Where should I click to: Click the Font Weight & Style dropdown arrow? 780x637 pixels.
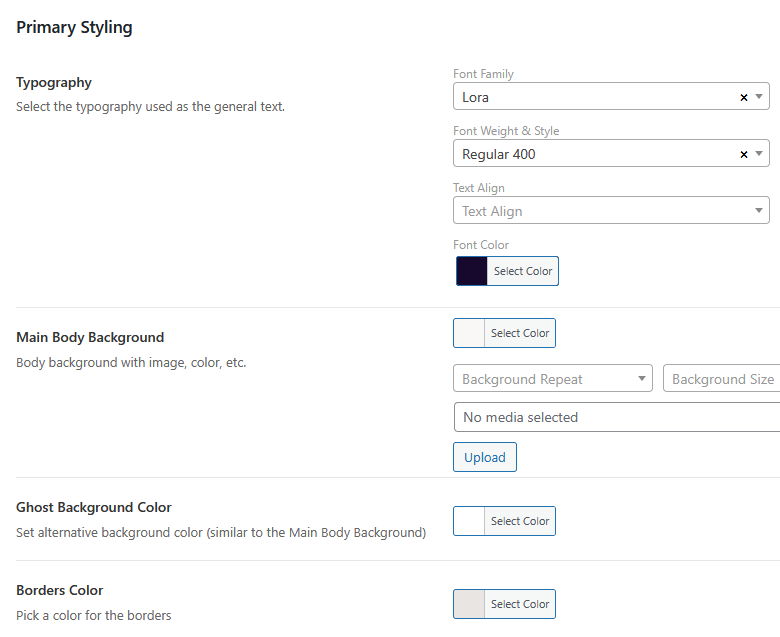point(759,154)
